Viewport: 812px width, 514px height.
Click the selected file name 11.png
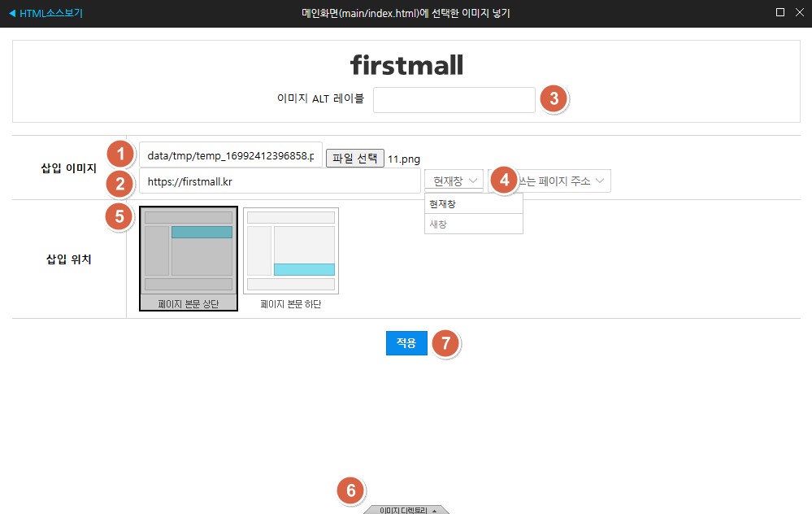click(x=404, y=159)
